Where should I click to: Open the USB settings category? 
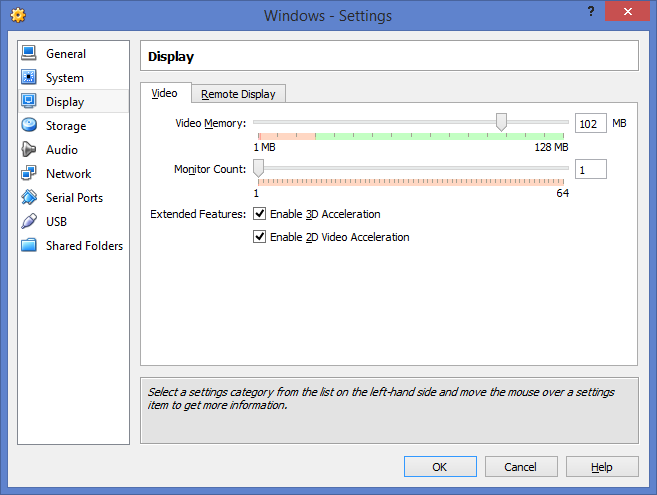74,221
